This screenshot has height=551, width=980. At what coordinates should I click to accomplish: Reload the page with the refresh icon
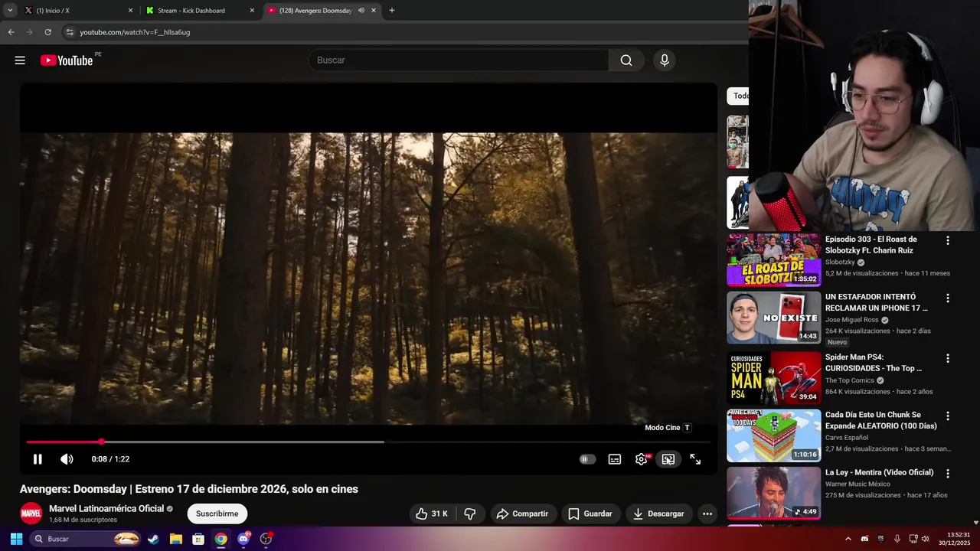[47, 32]
